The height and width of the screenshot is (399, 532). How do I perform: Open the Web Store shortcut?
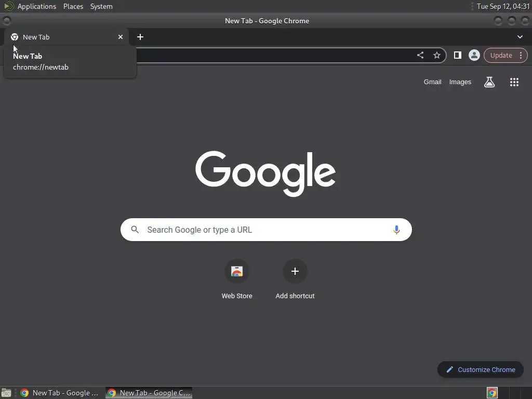tap(237, 279)
